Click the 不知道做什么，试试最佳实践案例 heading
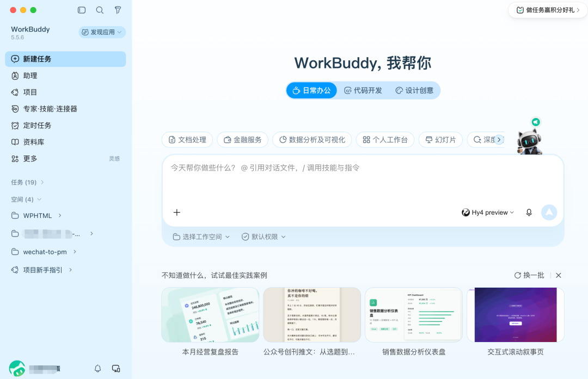The height and width of the screenshot is (379, 588). pyautogui.click(x=214, y=275)
